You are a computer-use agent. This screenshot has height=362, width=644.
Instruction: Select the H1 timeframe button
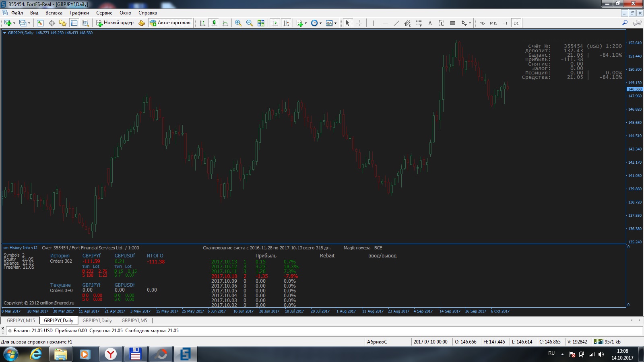click(505, 23)
